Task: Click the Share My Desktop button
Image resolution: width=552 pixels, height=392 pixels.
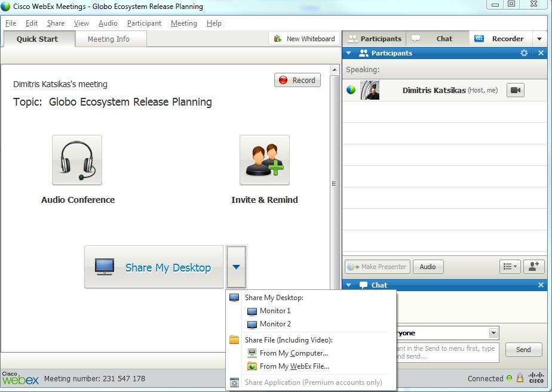Action: [x=154, y=267]
